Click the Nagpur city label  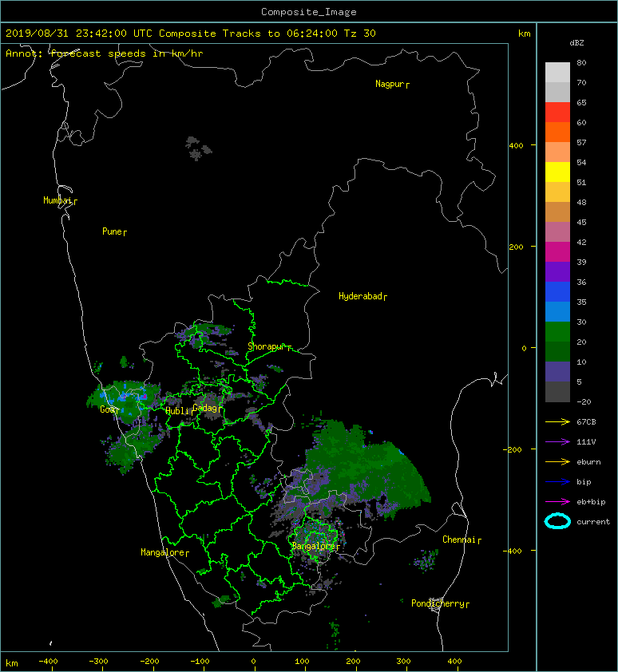click(x=392, y=84)
